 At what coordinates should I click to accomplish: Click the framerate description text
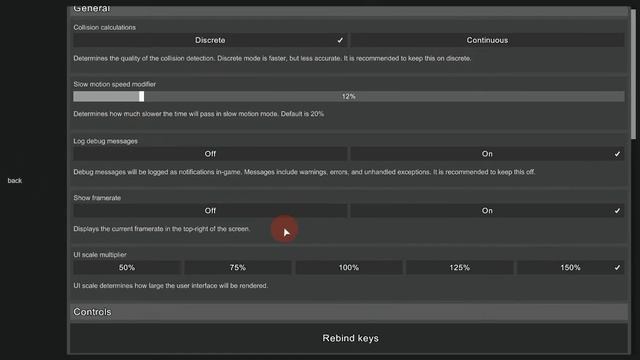tap(162, 229)
